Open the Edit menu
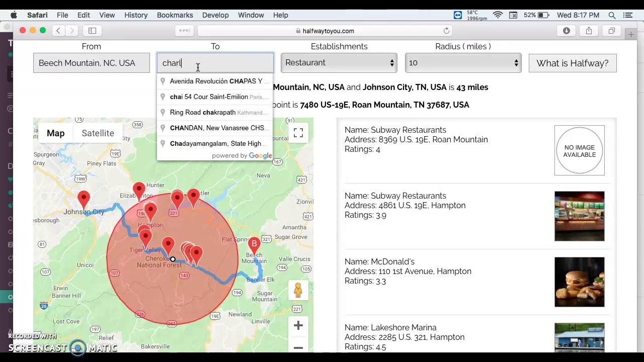 pos(84,15)
